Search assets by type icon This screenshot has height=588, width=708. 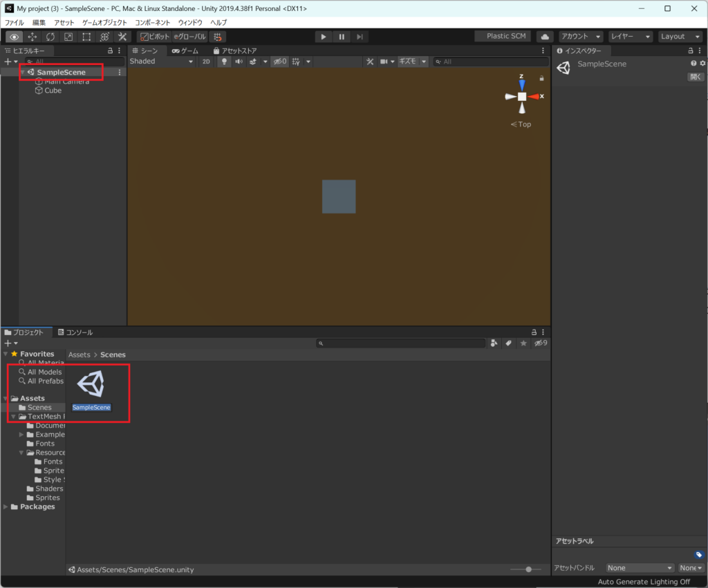(x=494, y=343)
